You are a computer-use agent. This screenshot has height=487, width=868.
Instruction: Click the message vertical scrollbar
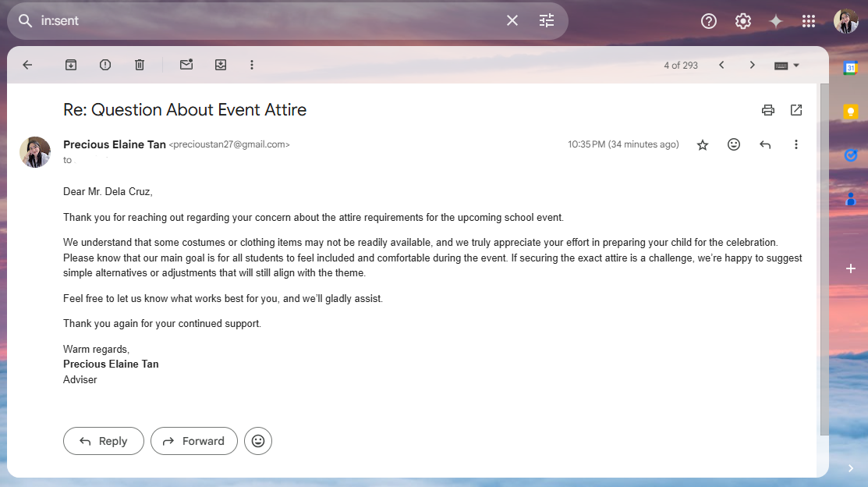[x=824, y=259]
